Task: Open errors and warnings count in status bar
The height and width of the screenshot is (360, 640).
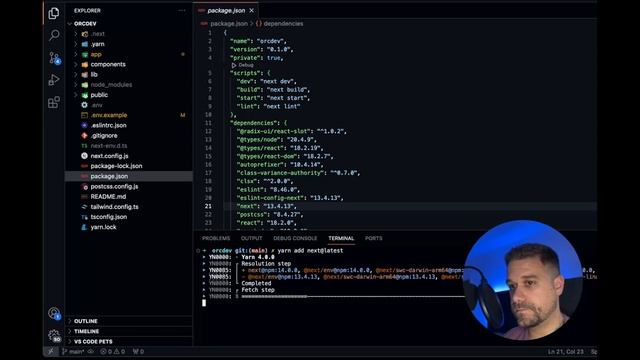Action: (113, 351)
